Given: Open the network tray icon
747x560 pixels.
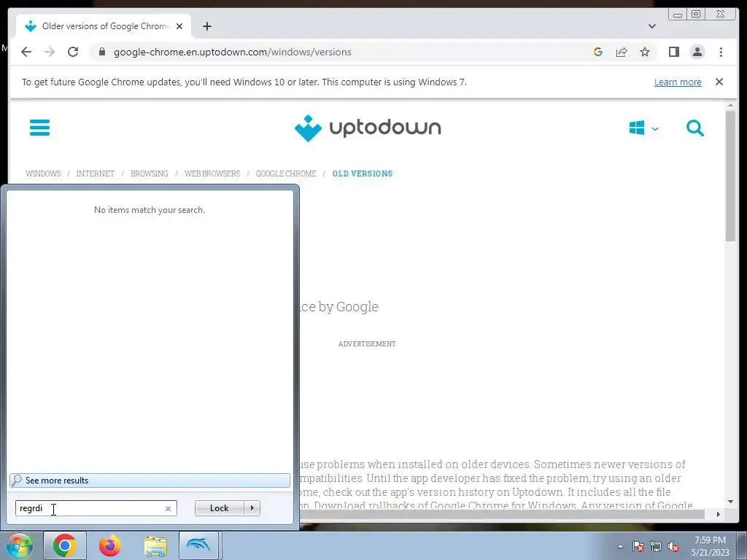Looking at the screenshot, I should pos(656,547).
